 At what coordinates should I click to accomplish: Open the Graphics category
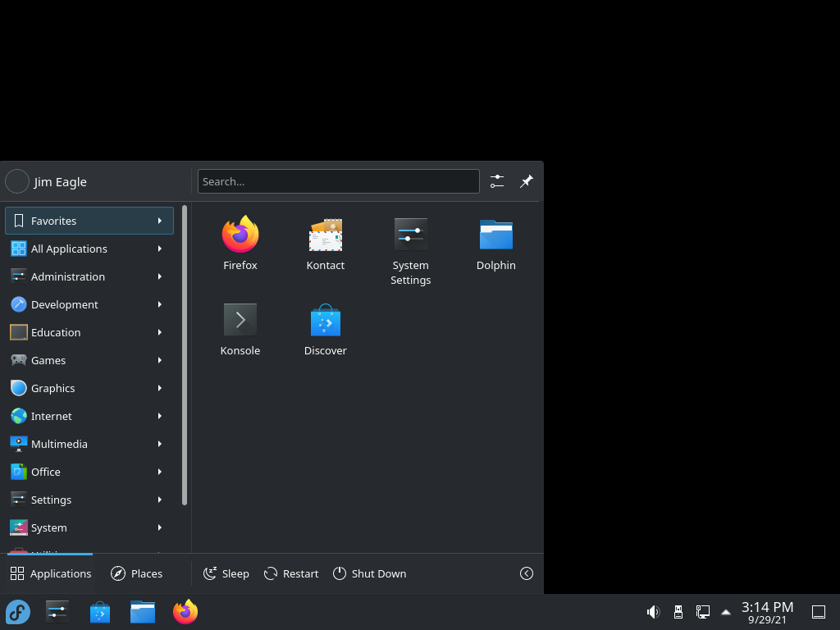click(89, 388)
